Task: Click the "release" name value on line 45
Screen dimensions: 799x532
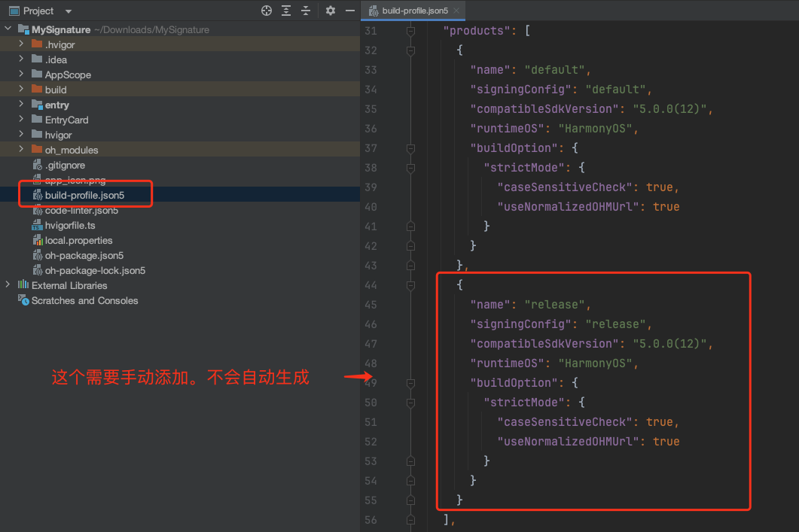Action: point(555,305)
